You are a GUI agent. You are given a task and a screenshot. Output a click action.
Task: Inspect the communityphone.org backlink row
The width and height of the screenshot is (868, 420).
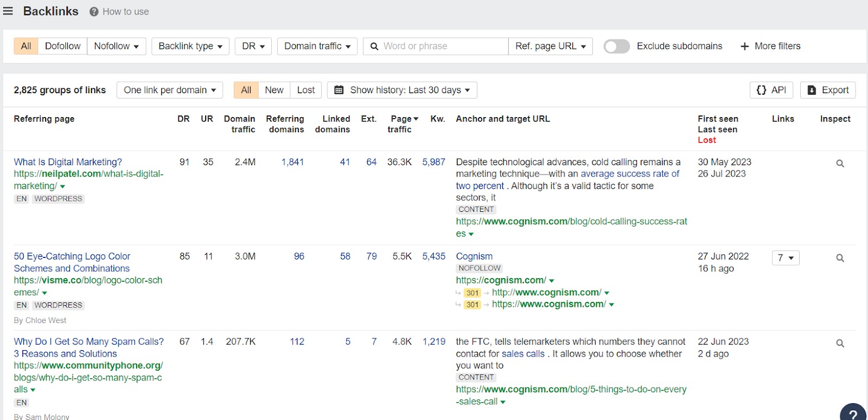tap(840, 343)
